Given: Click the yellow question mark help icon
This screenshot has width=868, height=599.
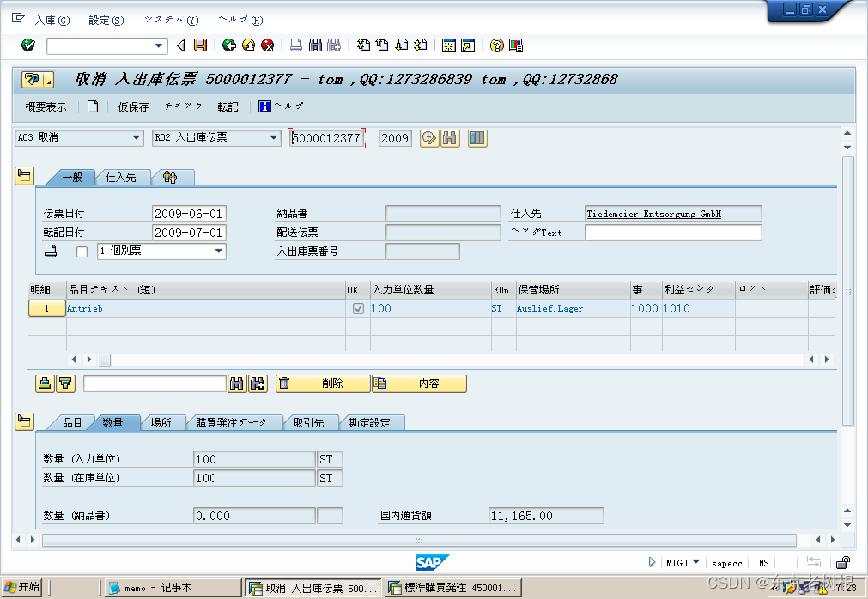Looking at the screenshot, I should (496, 45).
